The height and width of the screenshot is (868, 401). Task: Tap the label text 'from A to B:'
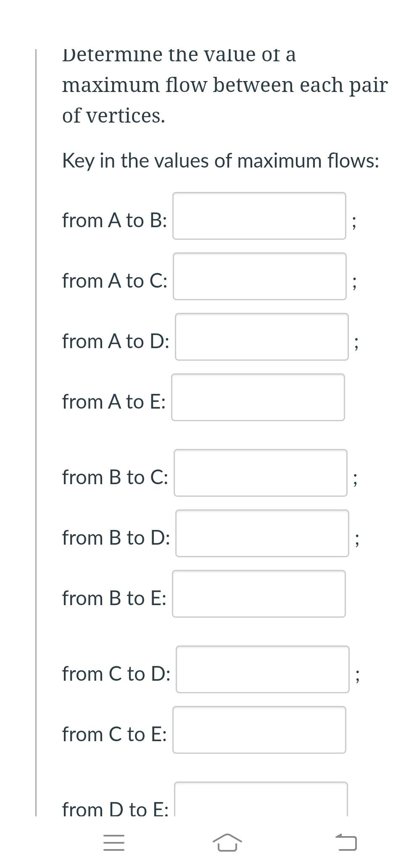115,220
